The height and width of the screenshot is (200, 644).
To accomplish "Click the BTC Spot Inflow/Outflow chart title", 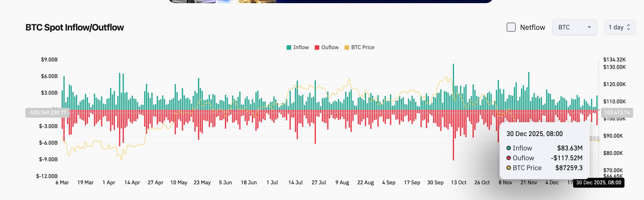I will (x=74, y=27).
